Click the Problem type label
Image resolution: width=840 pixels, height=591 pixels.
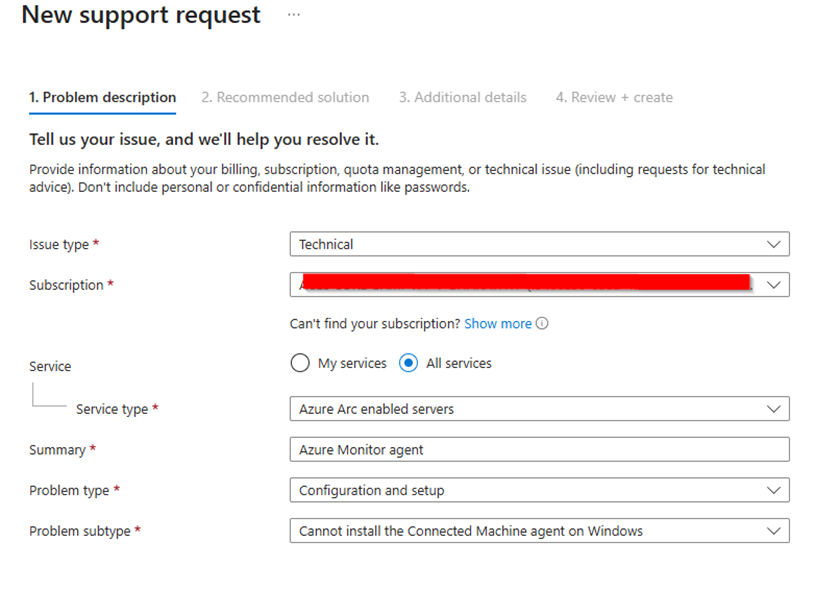(69, 490)
